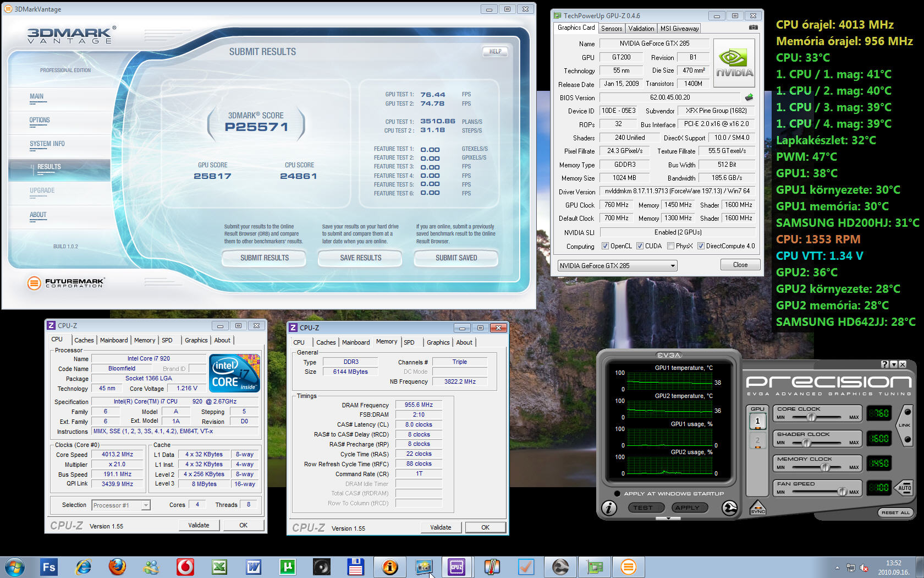Click the Precision help question-mark icon
Image resolution: width=924 pixels, height=578 pixels.
(x=884, y=364)
